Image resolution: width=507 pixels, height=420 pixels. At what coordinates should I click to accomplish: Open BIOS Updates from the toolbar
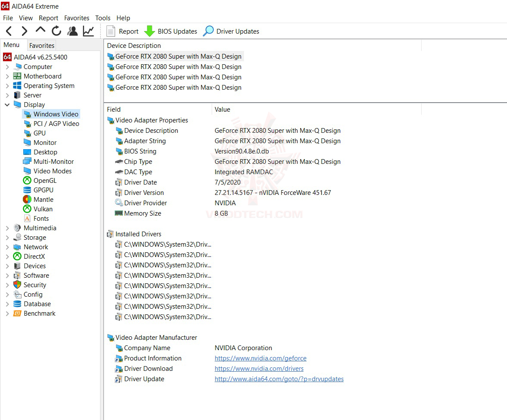[170, 31]
